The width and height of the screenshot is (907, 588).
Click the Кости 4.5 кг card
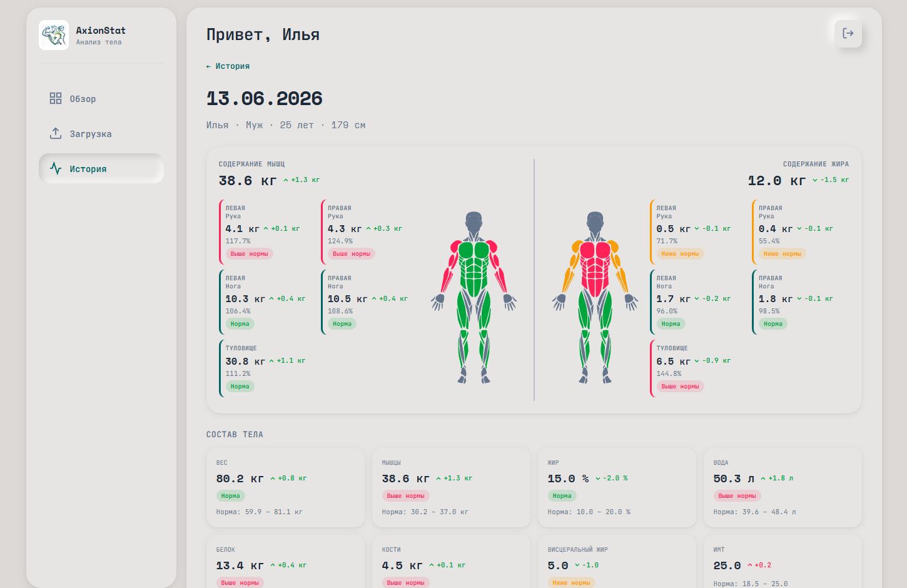coord(451,561)
